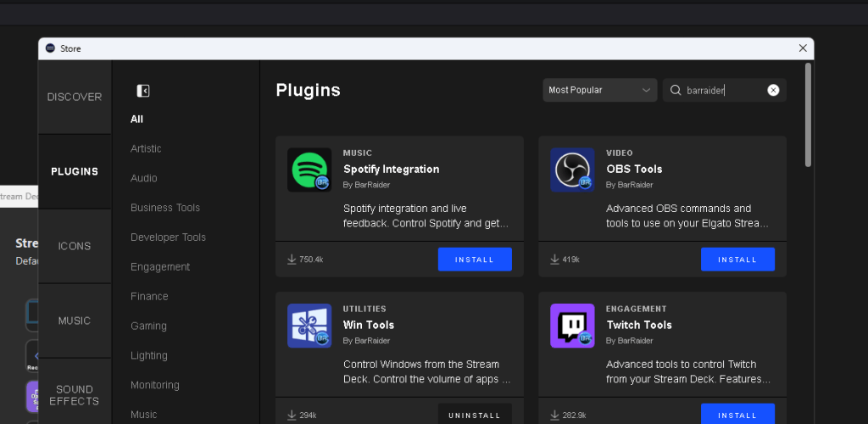Click the Spotify Integration description text
868x424 pixels.
426,216
